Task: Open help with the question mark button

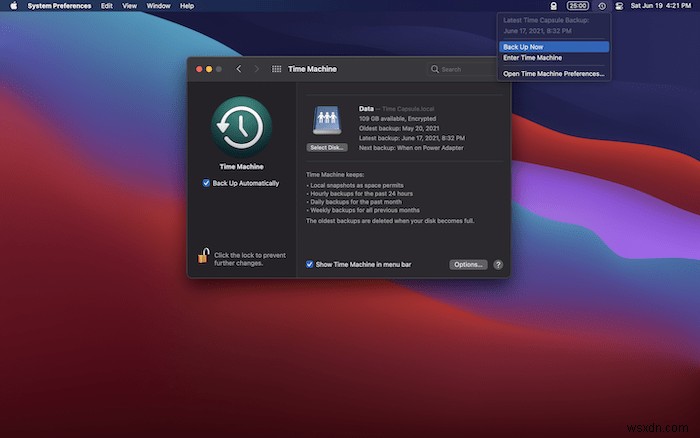Action: click(498, 264)
